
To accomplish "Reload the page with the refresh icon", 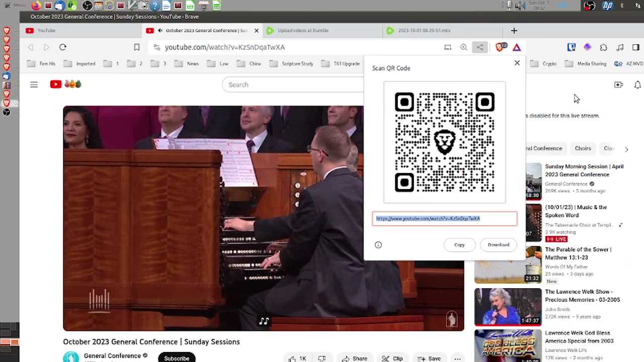I will click(63, 47).
